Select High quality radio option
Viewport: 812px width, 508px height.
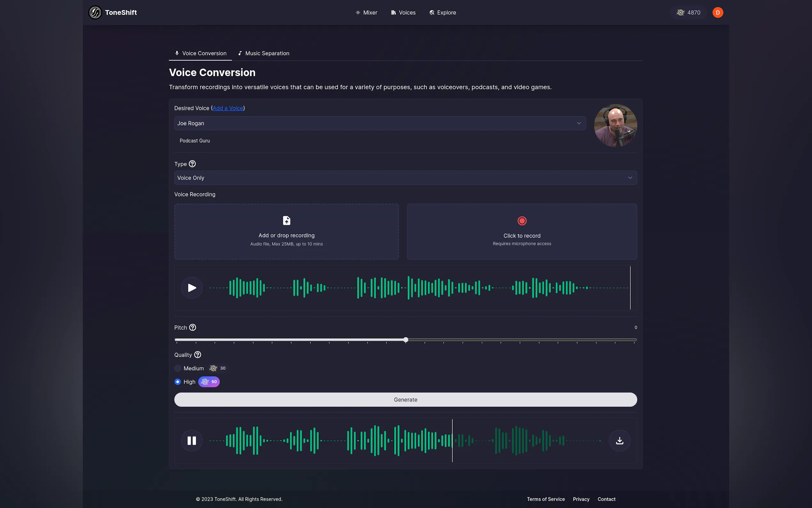[x=177, y=382]
